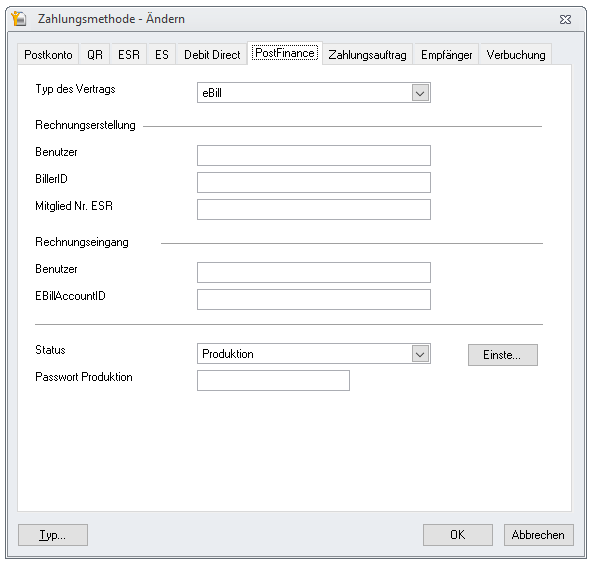
Task: Open the Verbuchung tab
Action: tap(516, 55)
